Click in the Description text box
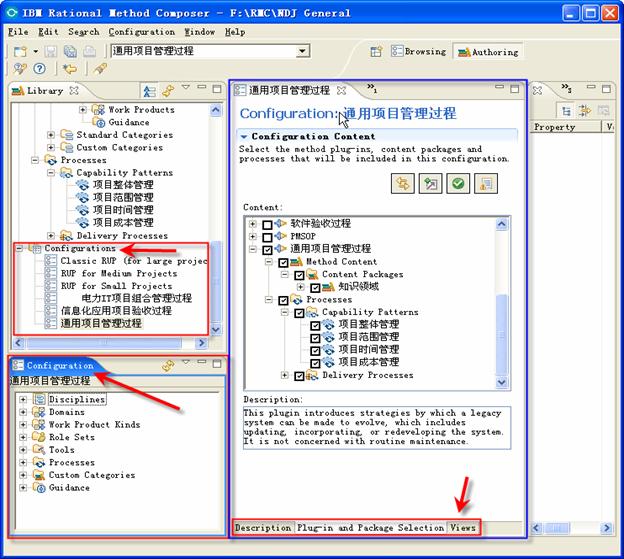The width and height of the screenshot is (624, 559). tap(377, 428)
